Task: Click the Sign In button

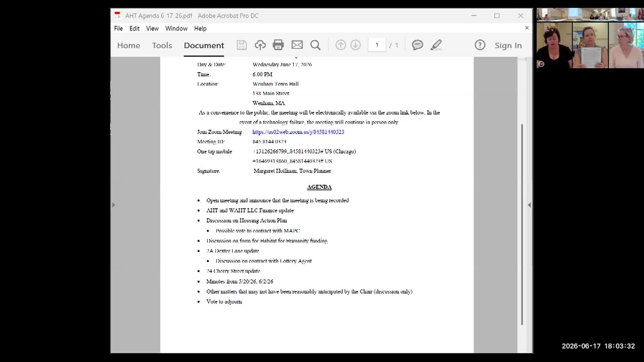Action: click(x=508, y=45)
